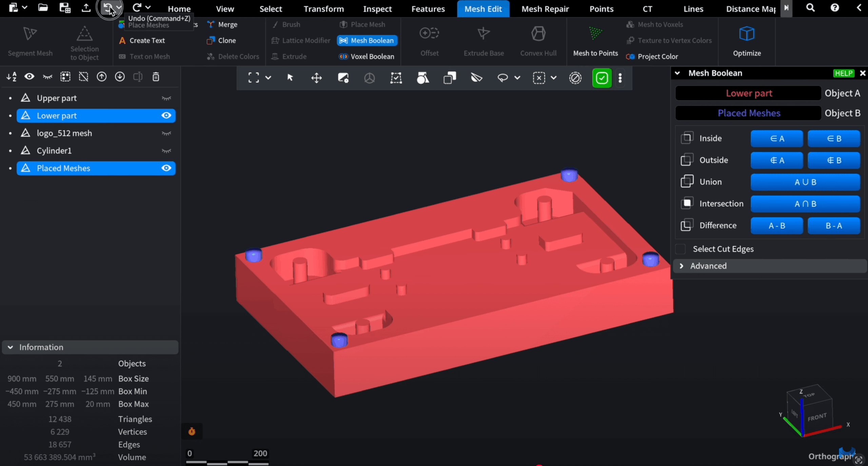Switch to the Mesh Repair tab

tap(545, 9)
